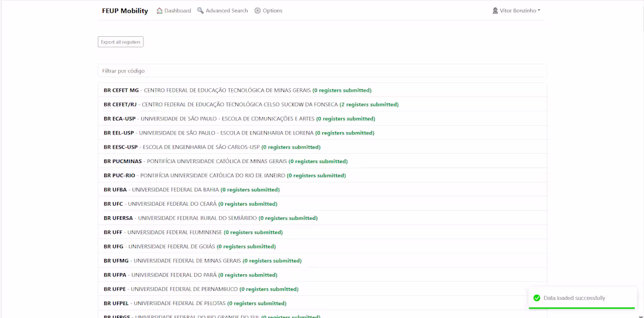This screenshot has height=318, width=644.
Task: Click Export all registers button
Action: pos(121,42)
